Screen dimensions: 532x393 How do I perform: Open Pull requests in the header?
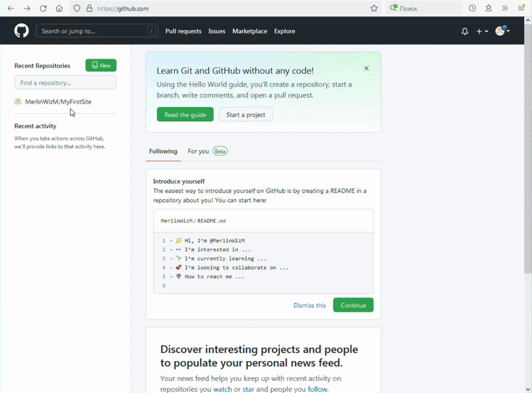click(x=184, y=31)
